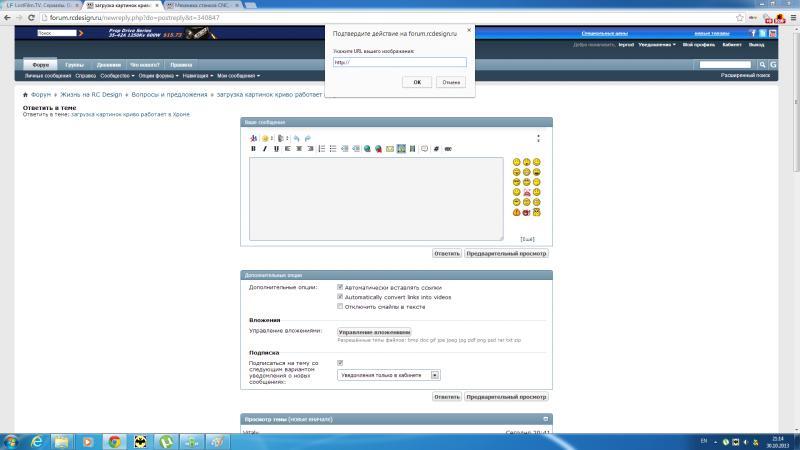Screen dimensions: 800x450
Task: Click the insert image icon in editor
Action: (x=401, y=148)
